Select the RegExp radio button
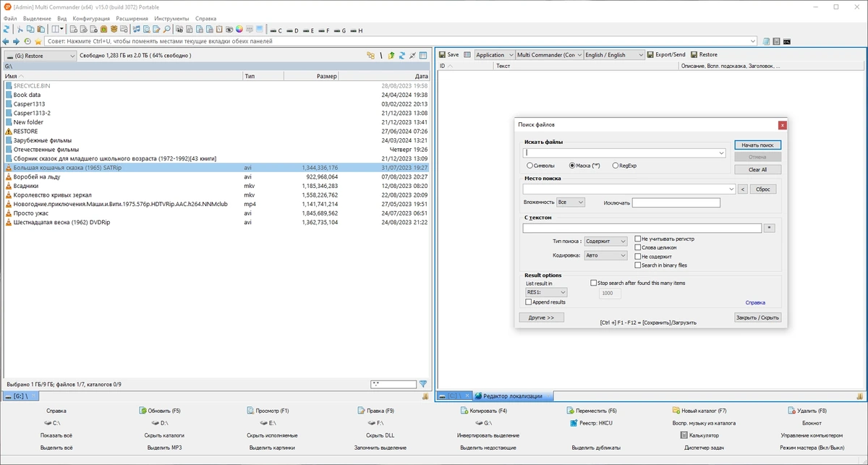Screen dimensions: 868x465 pos(615,166)
